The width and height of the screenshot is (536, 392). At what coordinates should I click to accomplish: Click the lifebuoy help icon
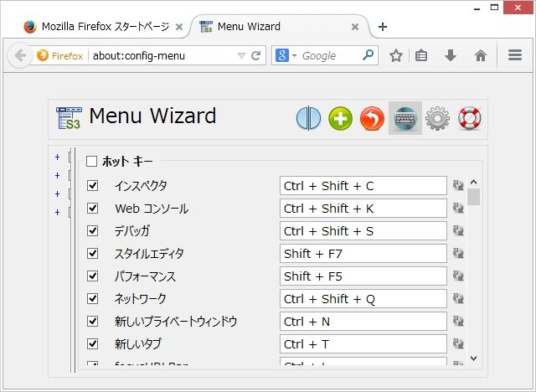click(x=470, y=118)
